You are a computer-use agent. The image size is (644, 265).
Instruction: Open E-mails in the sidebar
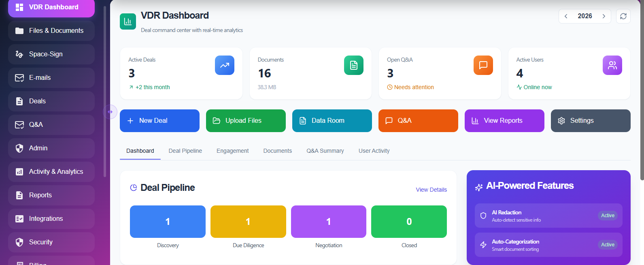coord(51,78)
